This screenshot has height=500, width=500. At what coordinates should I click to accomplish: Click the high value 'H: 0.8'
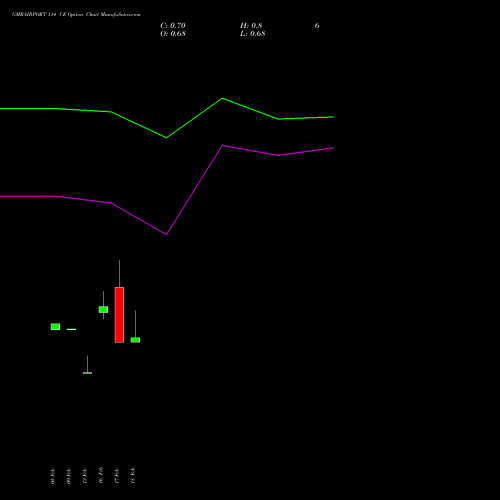coord(251,25)
